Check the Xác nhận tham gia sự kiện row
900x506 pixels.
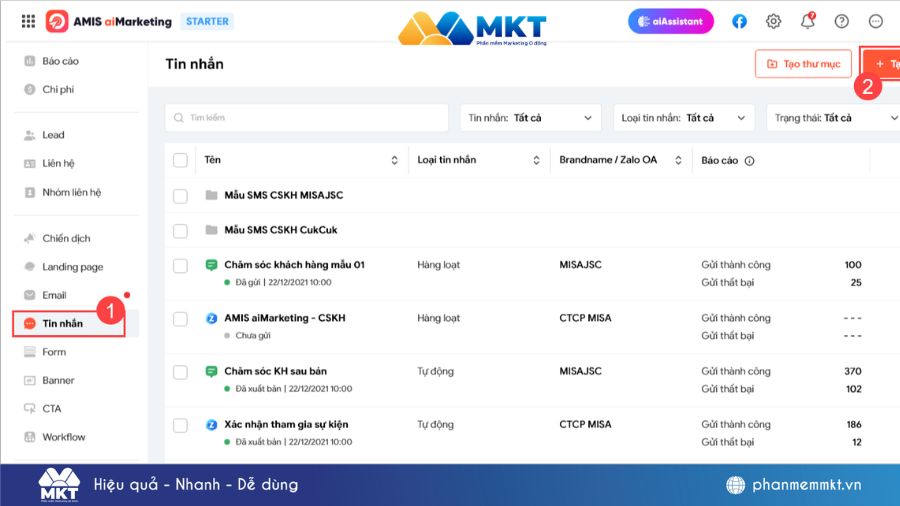point(180,425)
